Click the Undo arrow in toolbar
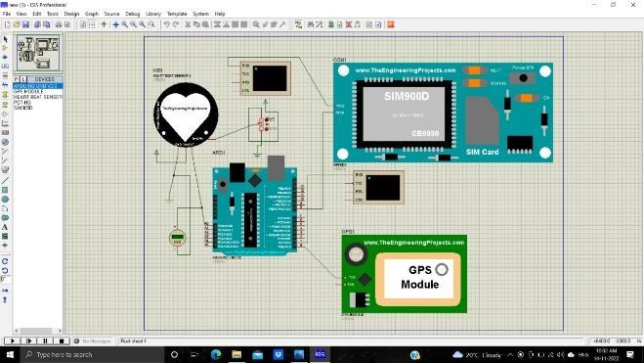 (166, 24)
